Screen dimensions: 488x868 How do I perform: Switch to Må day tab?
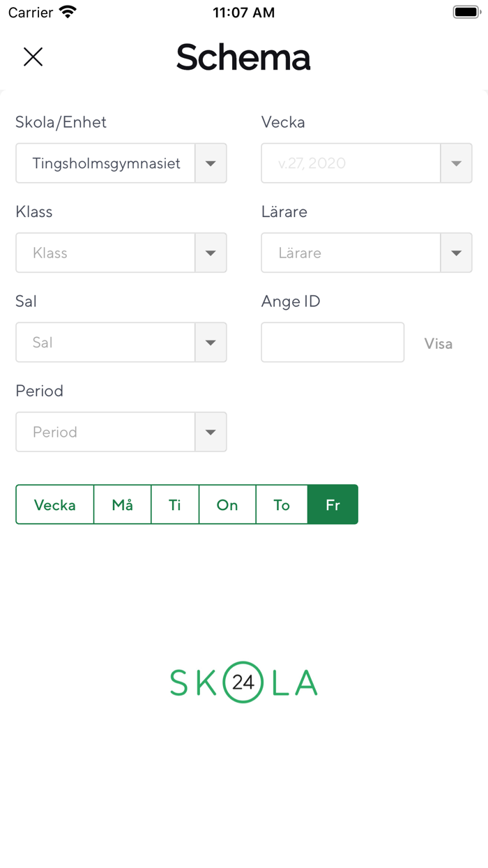[x=123, y=504]
